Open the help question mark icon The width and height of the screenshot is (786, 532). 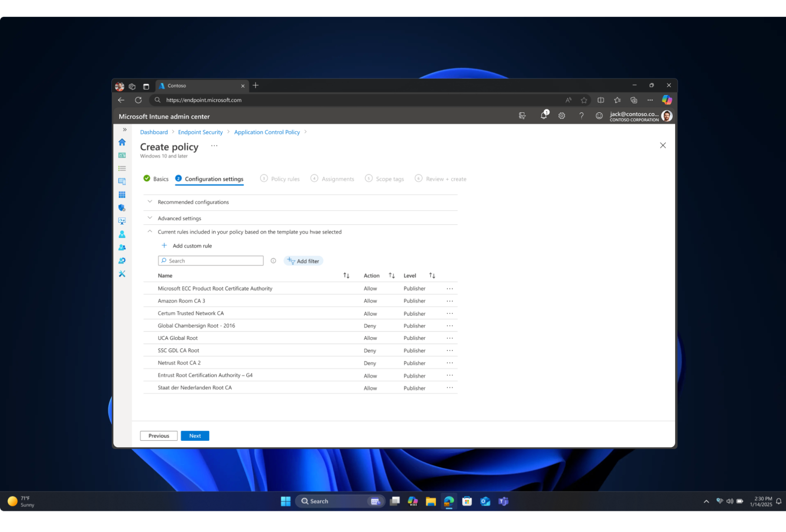point(581,116)
